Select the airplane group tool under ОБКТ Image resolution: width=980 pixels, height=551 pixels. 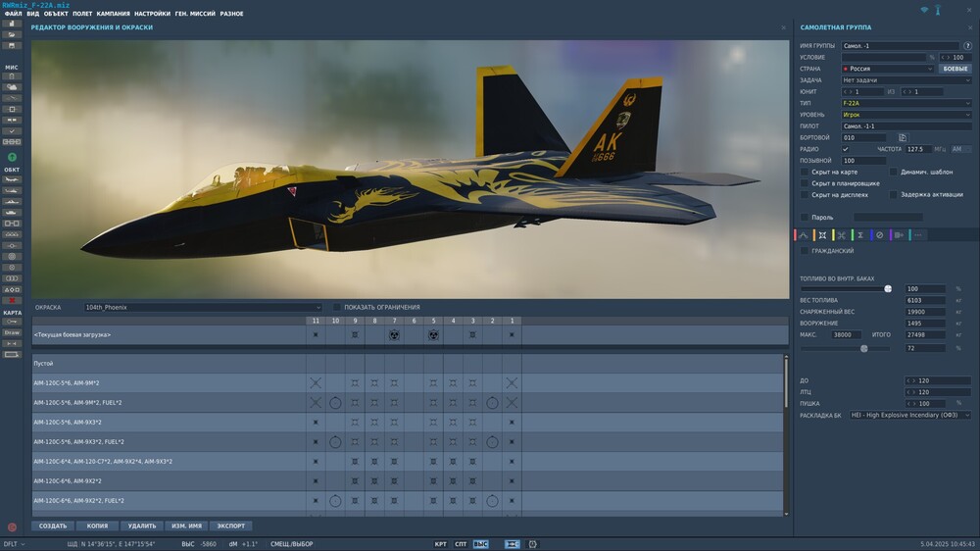(11, 180)
